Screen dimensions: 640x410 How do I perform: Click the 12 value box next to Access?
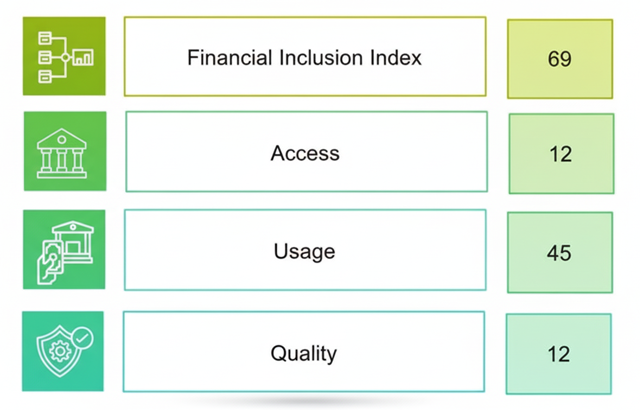tap(560, 153)
